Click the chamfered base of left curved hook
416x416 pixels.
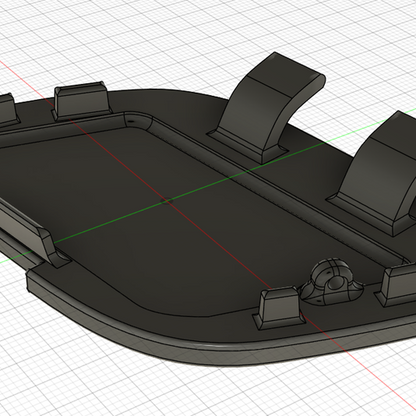pos(247,146)
